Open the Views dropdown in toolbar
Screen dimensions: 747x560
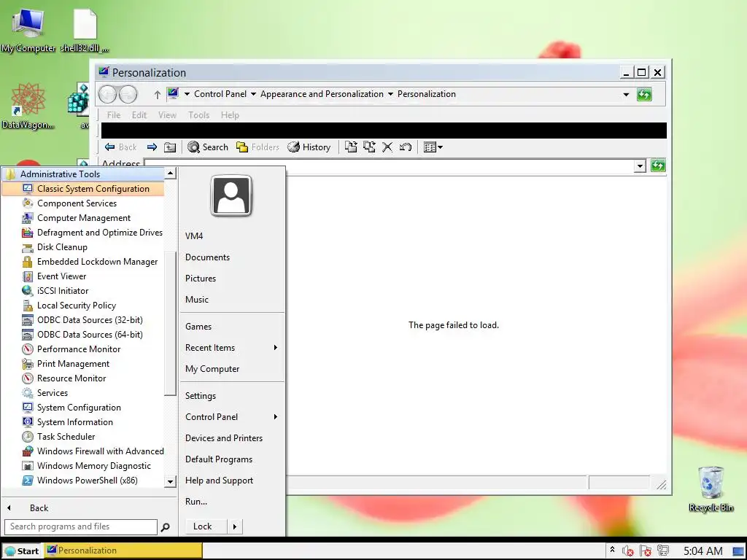(433, 147)
